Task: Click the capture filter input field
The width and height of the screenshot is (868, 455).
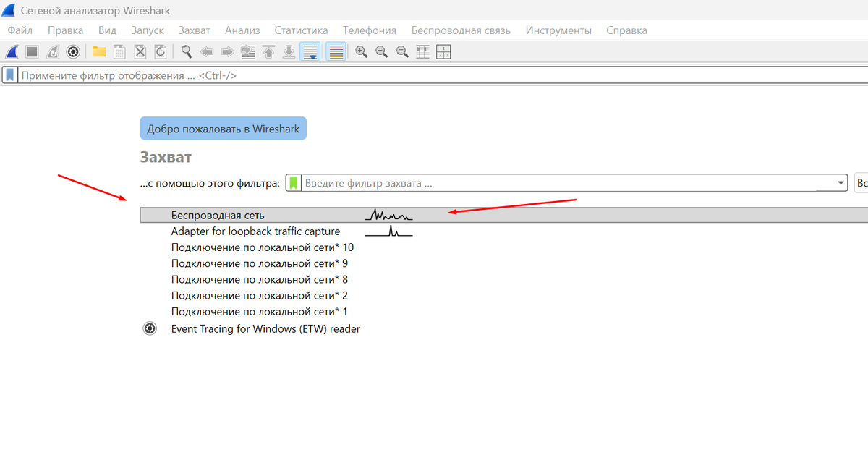Action: pyautogui.click(x=568, y=183)
